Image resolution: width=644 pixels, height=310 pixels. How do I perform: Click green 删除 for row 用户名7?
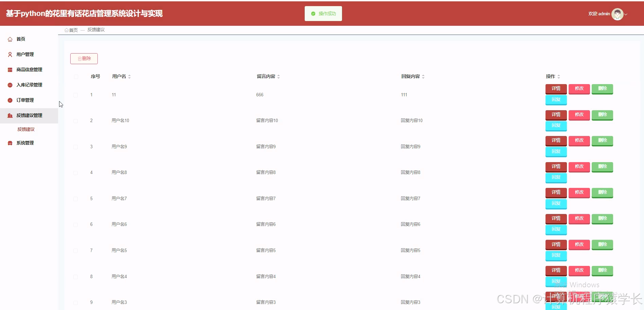tap(602, 192)
